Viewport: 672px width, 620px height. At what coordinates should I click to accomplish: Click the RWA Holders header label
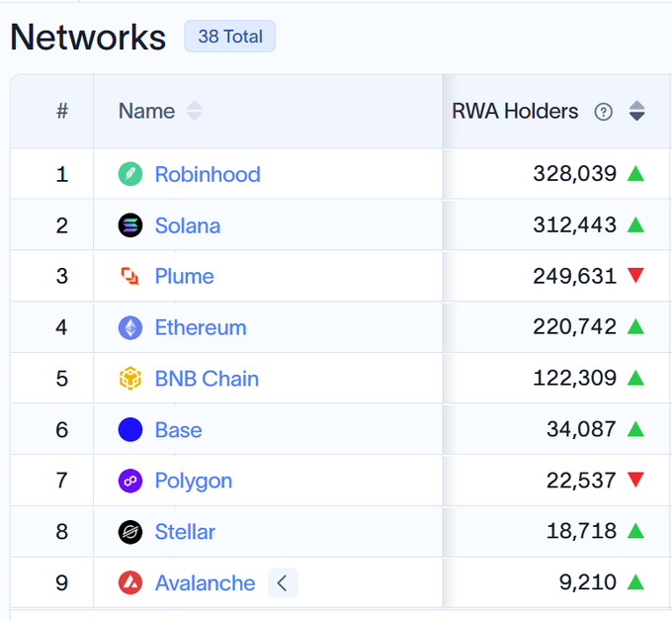[515, 111]
